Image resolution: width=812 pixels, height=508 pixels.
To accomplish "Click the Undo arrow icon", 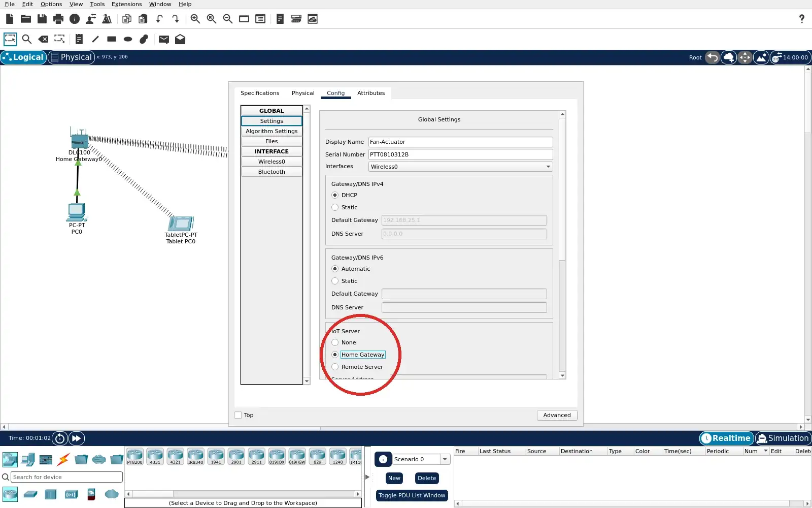I will point(159,19).
